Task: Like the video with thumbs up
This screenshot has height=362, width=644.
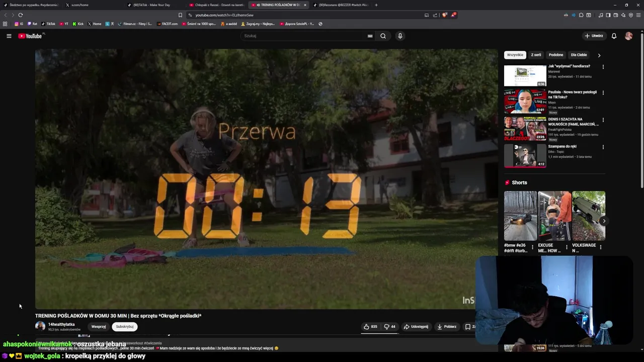Action: (x=371, y=326)
